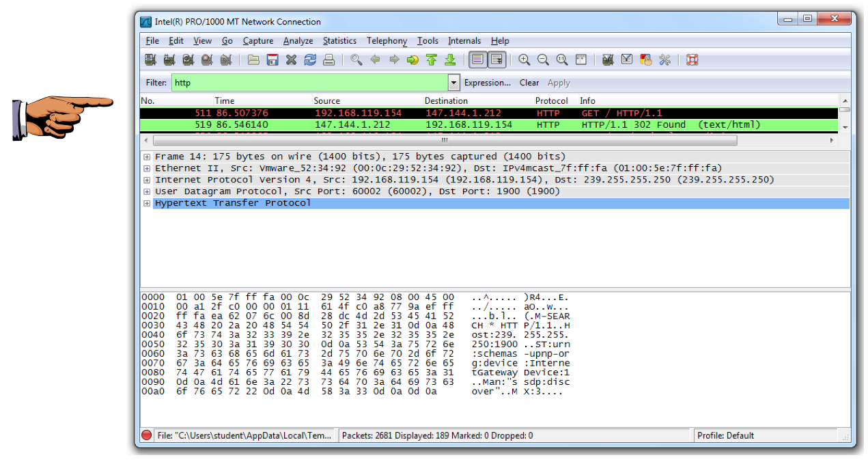Open the Analyze menu
This screenshot has width=868, height=460.
coord(298,41)
